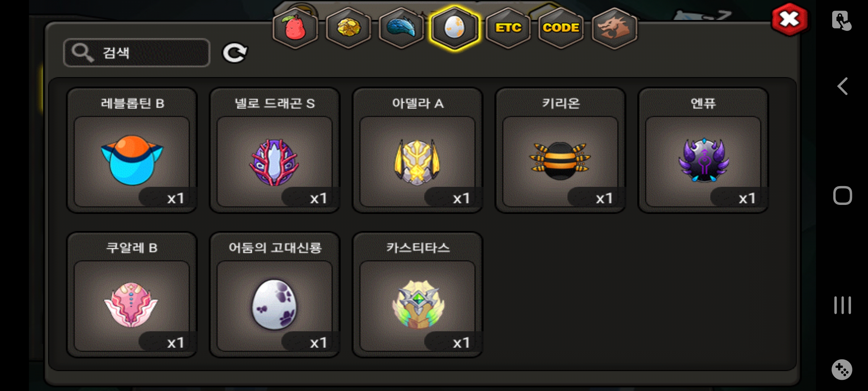Choose the 아델라 A golden egg
The image size is (868, 391).
point(418,150)
